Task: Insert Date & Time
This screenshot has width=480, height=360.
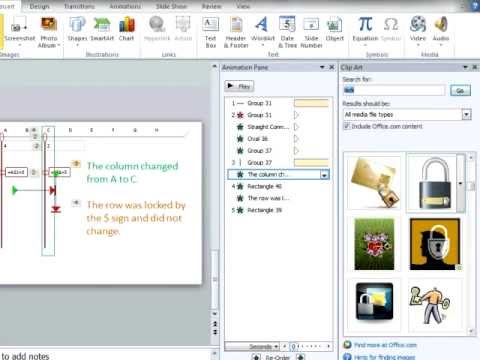Action: pyautogui.click(x=287, y=32)
